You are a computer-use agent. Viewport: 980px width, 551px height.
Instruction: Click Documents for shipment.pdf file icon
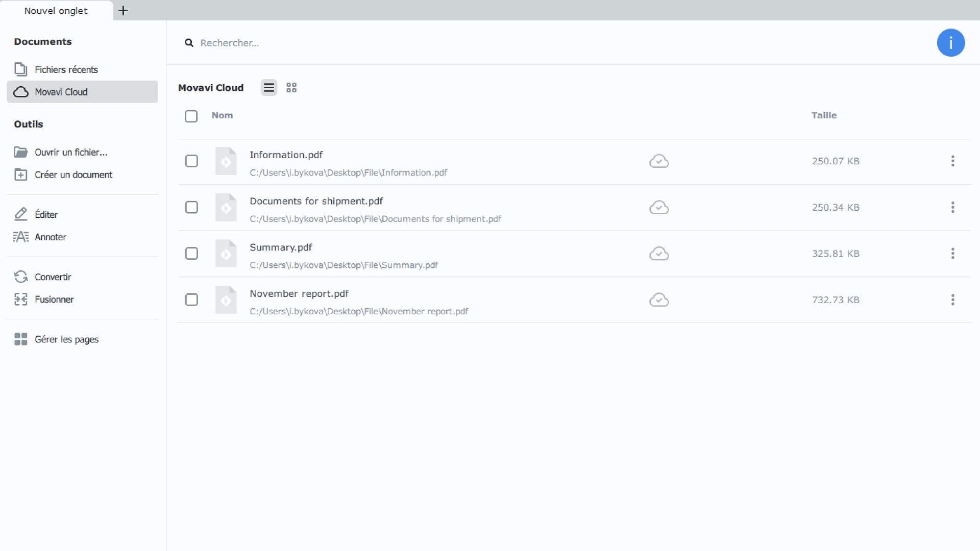click(226, 207)
